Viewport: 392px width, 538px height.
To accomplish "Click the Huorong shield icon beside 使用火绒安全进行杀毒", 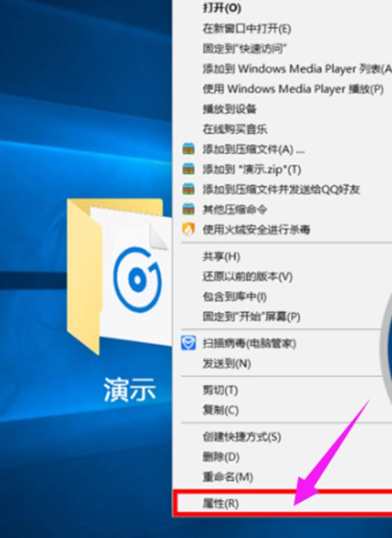I will tap(188, 229).
